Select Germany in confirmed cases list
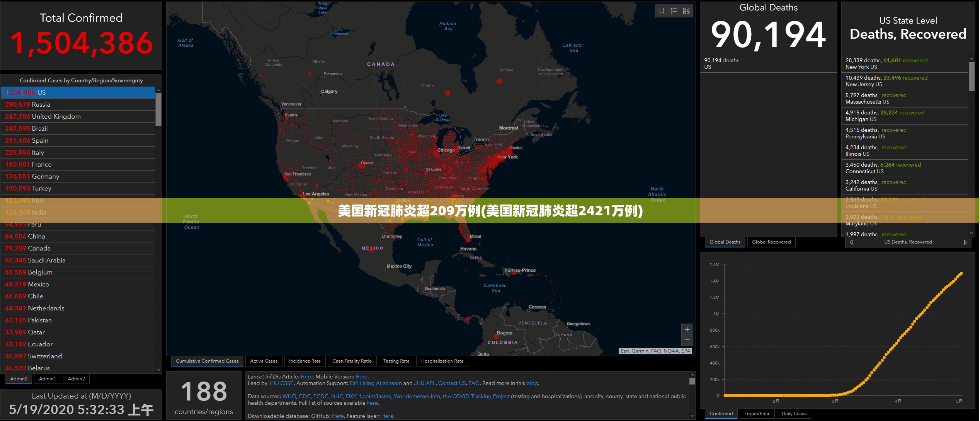The image size is (980, 421). [x=78, y=177]
